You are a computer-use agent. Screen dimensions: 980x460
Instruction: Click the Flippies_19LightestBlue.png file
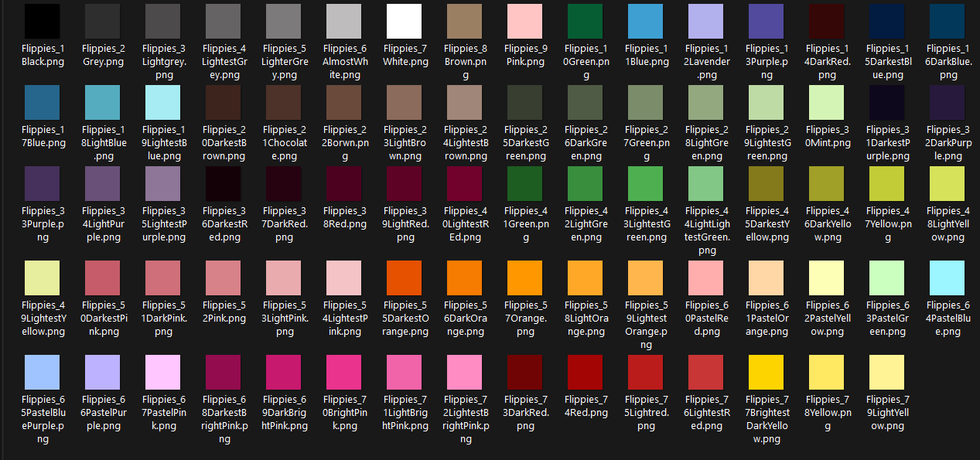[163, 102]
